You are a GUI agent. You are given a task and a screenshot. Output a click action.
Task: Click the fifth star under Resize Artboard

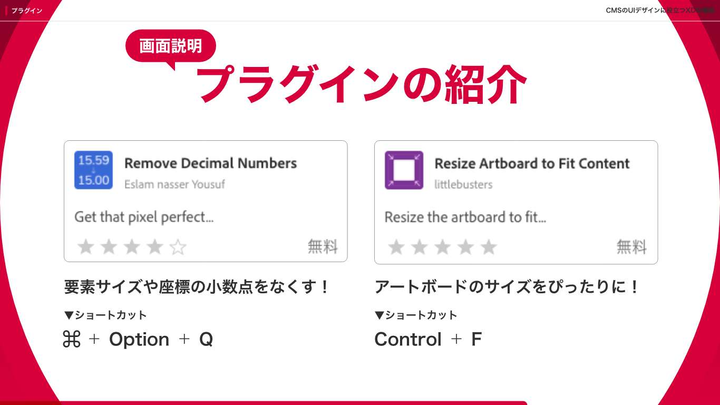[x=488, y=246]
